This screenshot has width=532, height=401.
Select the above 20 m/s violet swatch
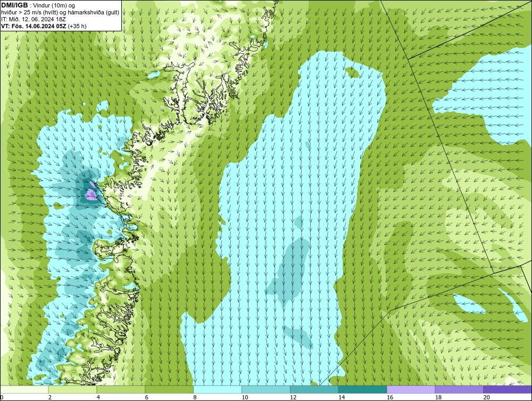[x=508, y=389]
